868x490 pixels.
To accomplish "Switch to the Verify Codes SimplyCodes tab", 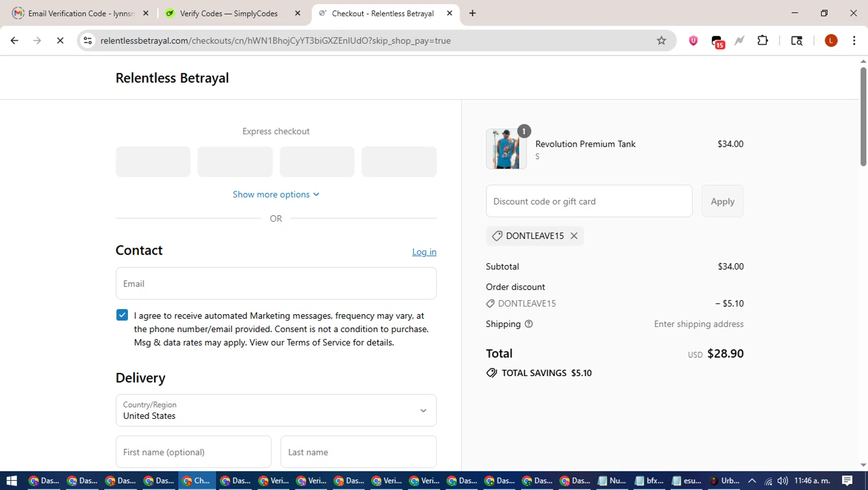I will tap(233, 13).
